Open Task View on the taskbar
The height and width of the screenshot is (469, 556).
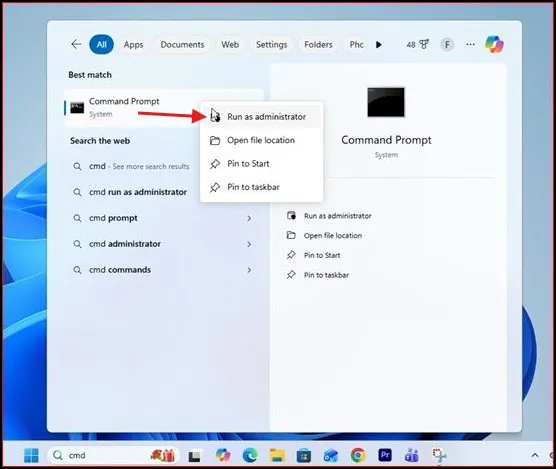pos(195,456)
